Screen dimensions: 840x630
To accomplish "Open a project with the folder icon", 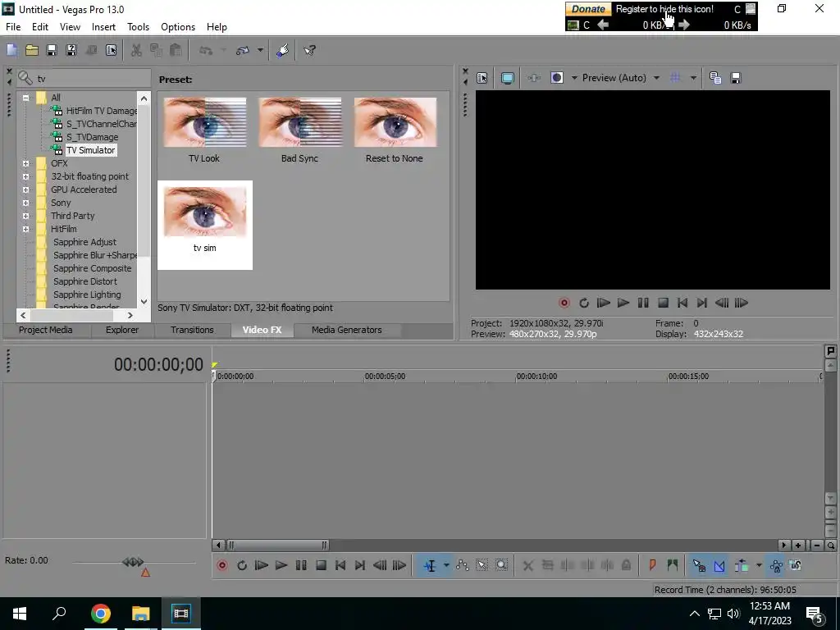I will 32,50.
